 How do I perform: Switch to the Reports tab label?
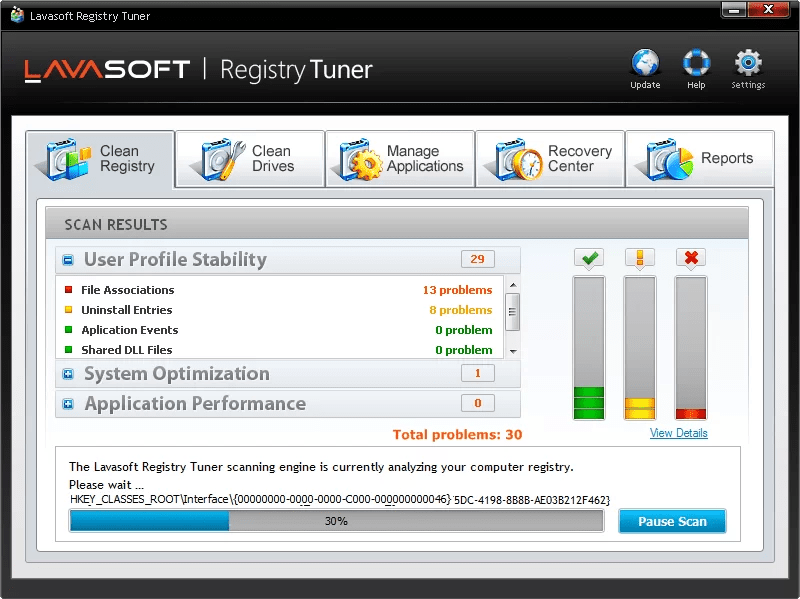727,158
